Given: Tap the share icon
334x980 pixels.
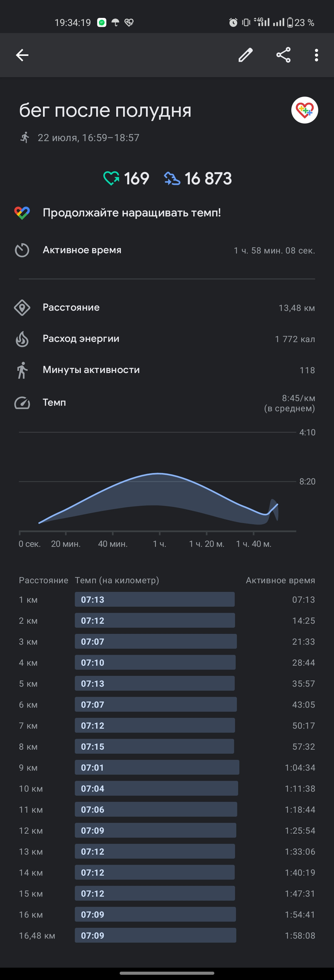Looking at the screenshot, I should [x=283, y=55].
